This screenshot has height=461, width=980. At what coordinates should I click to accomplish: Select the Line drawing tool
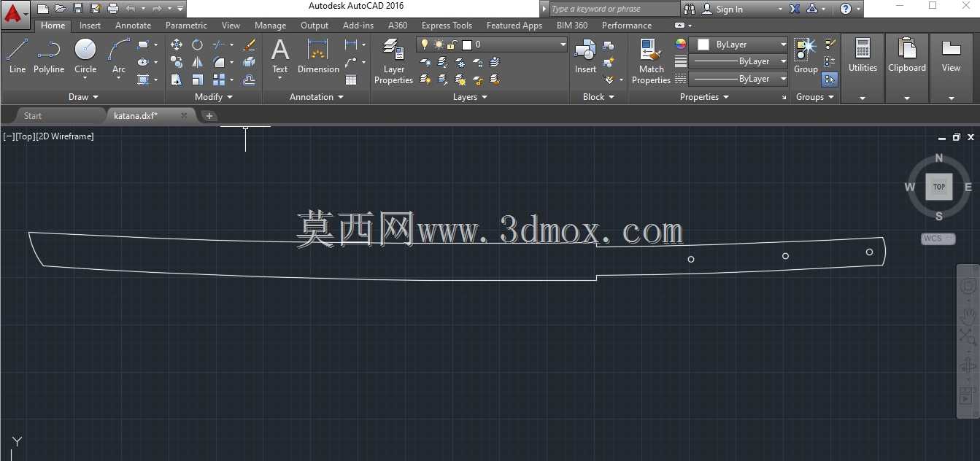point(18,57)
